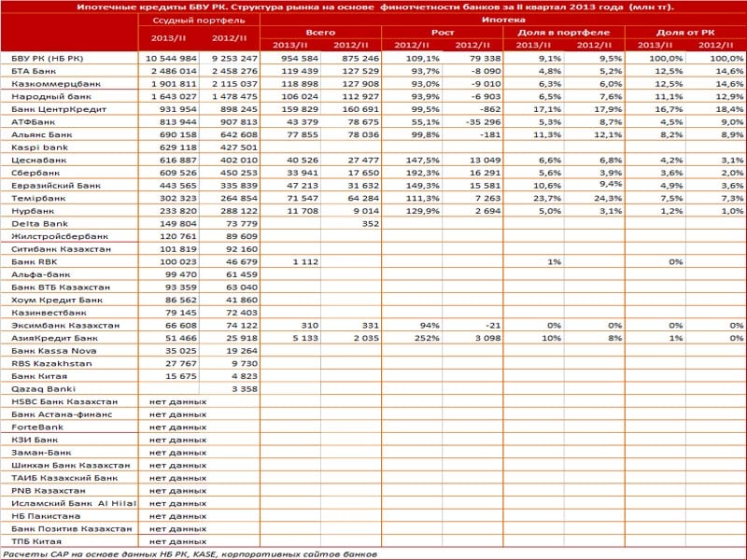Select the Жилстройсбербанк row label

[60, 237]
